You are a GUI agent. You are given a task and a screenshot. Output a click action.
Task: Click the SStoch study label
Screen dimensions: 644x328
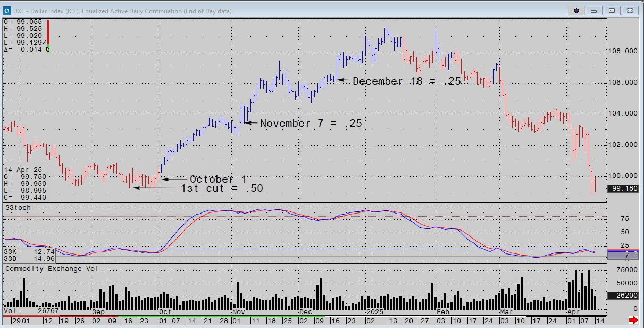pyautogui.click(x=18, y=207)
